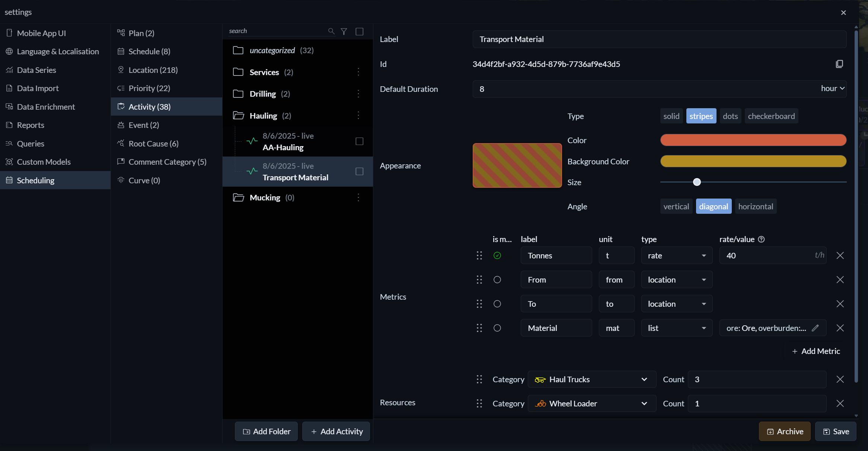Open the Services folder three-dot menu

358,72
